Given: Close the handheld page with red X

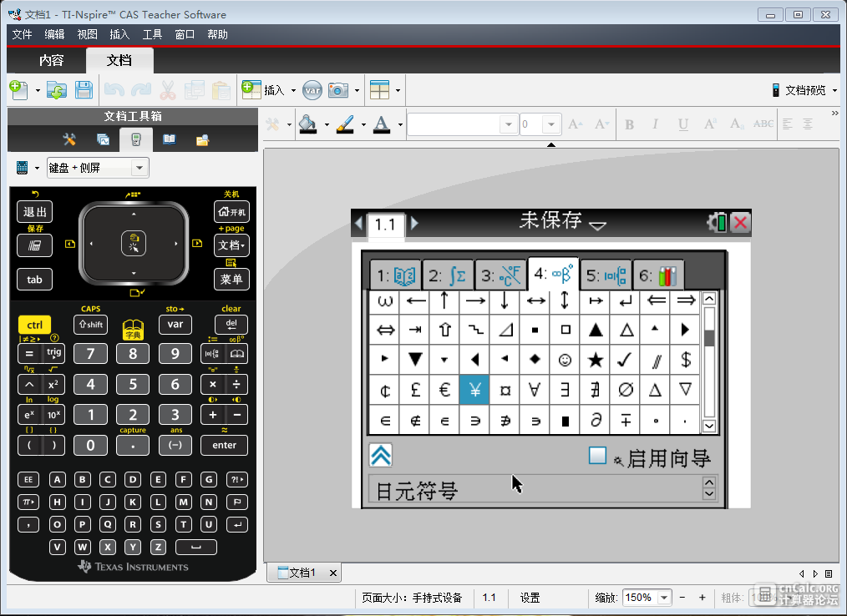Looking at the screenshot, I should (741, 222).
